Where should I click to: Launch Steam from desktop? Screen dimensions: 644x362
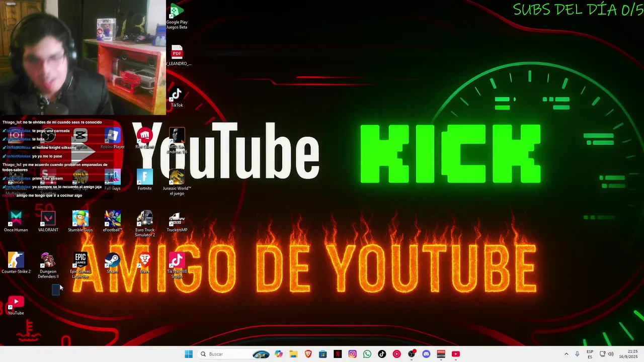click(112, 263)
